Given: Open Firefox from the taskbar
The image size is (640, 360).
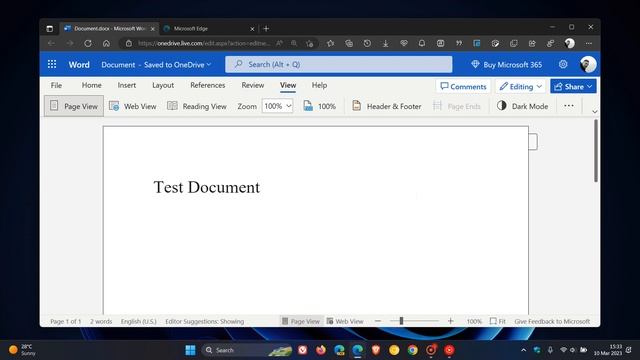Looking at the screenshot, I should tap(321, 350).
